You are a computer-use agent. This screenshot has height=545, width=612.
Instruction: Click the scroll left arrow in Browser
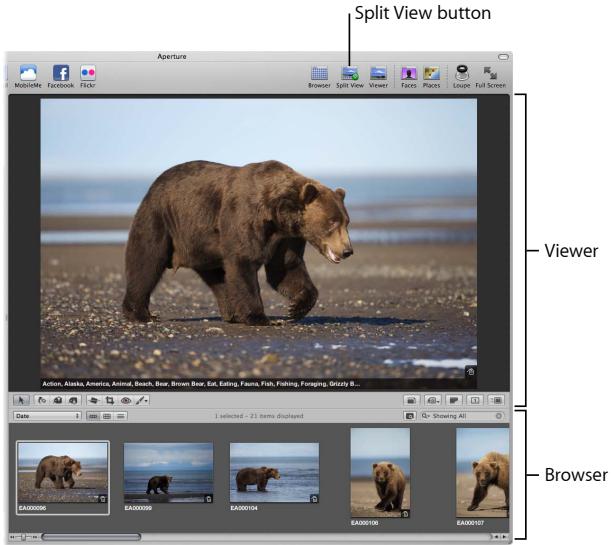point(496,537)
